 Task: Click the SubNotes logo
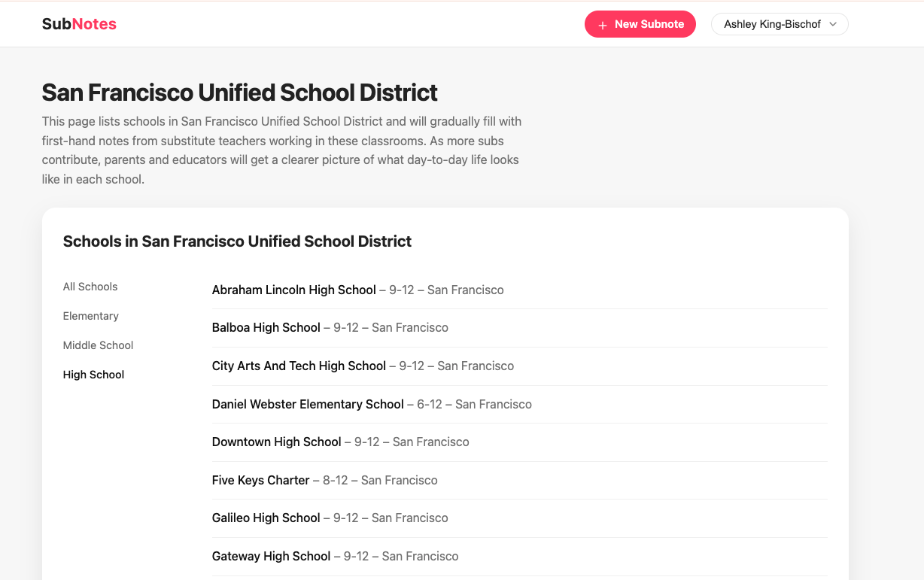[x=79, y=23]
